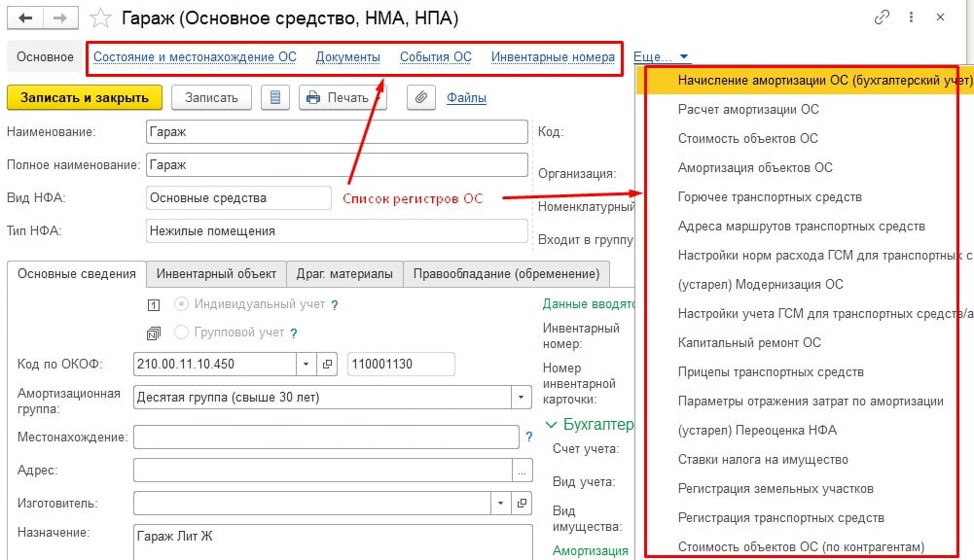This screenshot has height=560, width=974.
Task: Click the report list icon beside Записать
Action: coord(276,97)
